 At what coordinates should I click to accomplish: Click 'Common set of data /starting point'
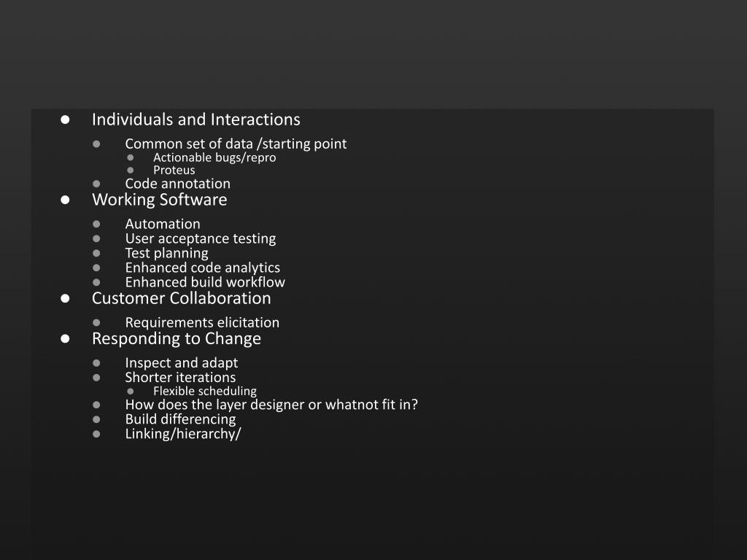(x=236, y=144)
